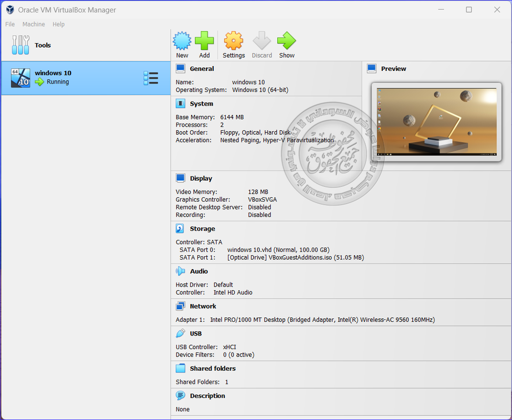Click the Add machine green plus icon
Screen dimensions: 512x420
click(x=204, y=41)
